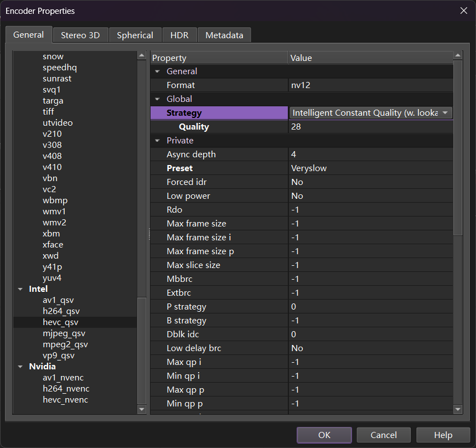Collapse the General property section
The width and height of the screenshot is (476, 448).
(157, 71)
